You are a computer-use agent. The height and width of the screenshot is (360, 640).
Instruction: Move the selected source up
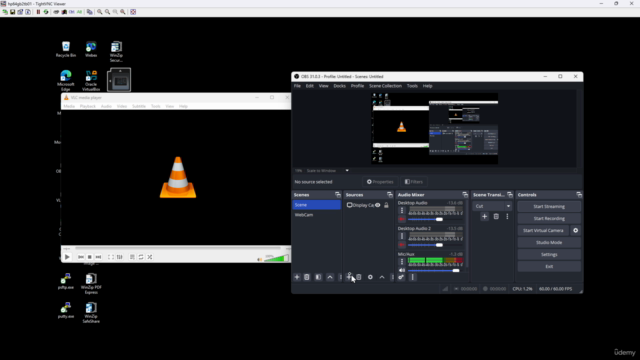click(382, 277)
